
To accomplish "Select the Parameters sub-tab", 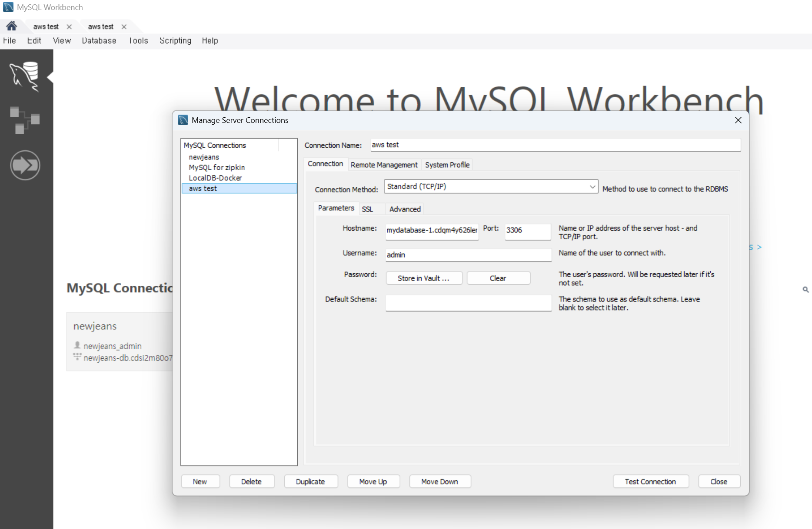I will pos(336,208).
